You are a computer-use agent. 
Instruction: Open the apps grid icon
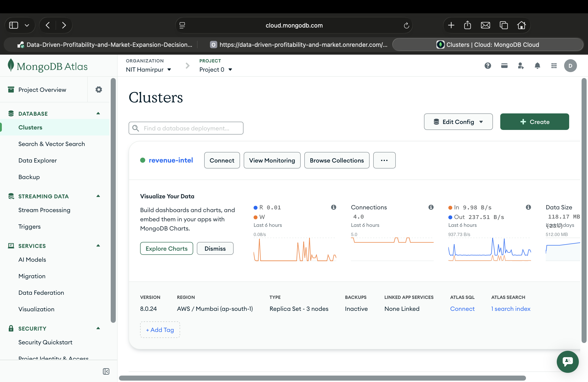554,66
